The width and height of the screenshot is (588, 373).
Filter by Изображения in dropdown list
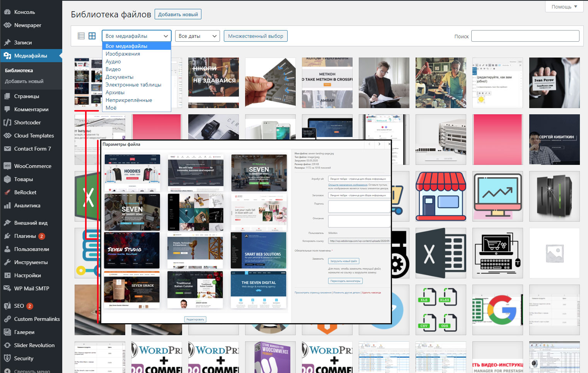[x=136, y=54]
